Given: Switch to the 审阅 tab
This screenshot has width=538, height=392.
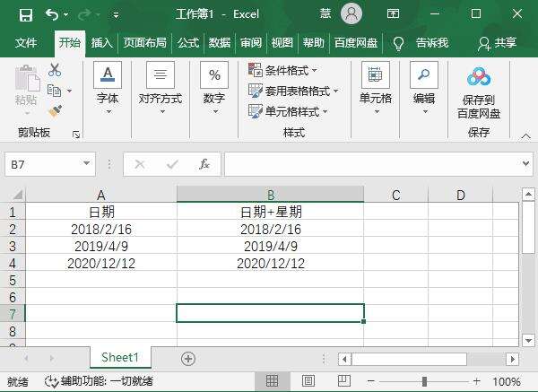Looking at the screenshot, I should [x=251, y=43].
